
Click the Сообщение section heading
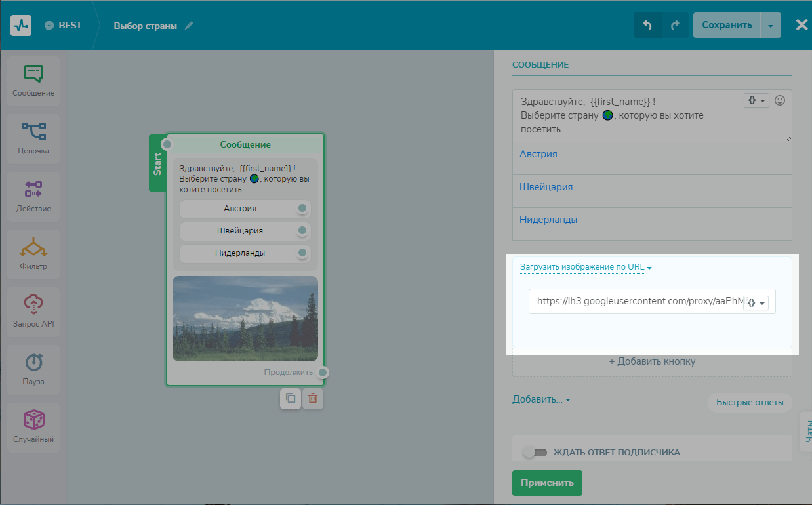[x=540, y=65]
